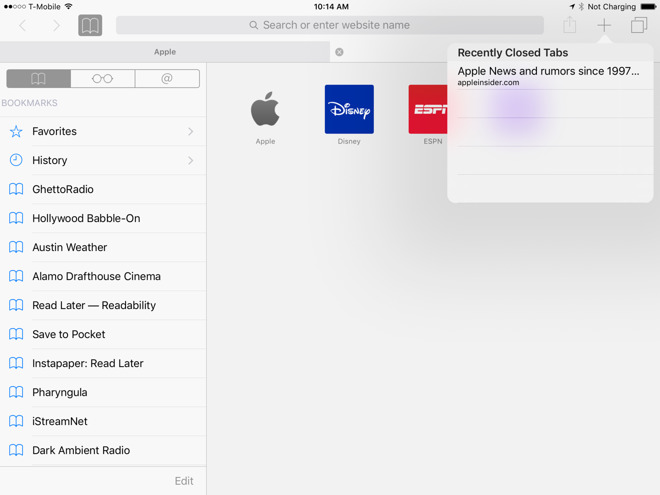Click book icon beside Save to Pocket
Screen dimensions: 660x495
tap(16, 335)
